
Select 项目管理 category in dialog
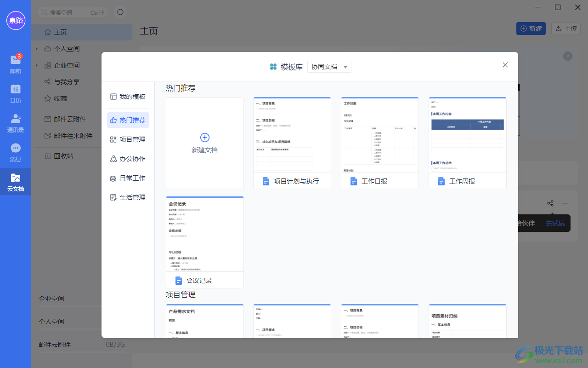pyautogui.click(x=128, y=139)
